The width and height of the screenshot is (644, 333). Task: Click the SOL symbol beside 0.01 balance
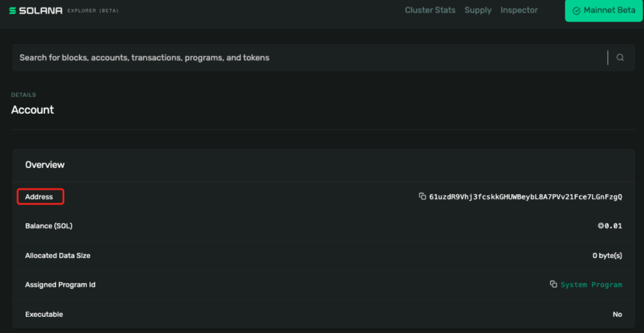coord(600,226)
